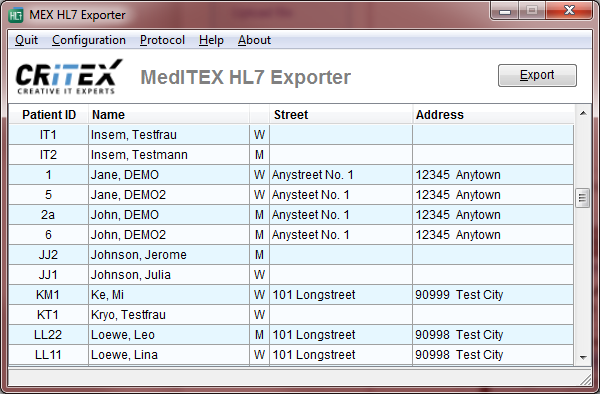Click 'Anystreet No. 1' street cell
Viewport: 600px width, 394px height.
(341, 175)
